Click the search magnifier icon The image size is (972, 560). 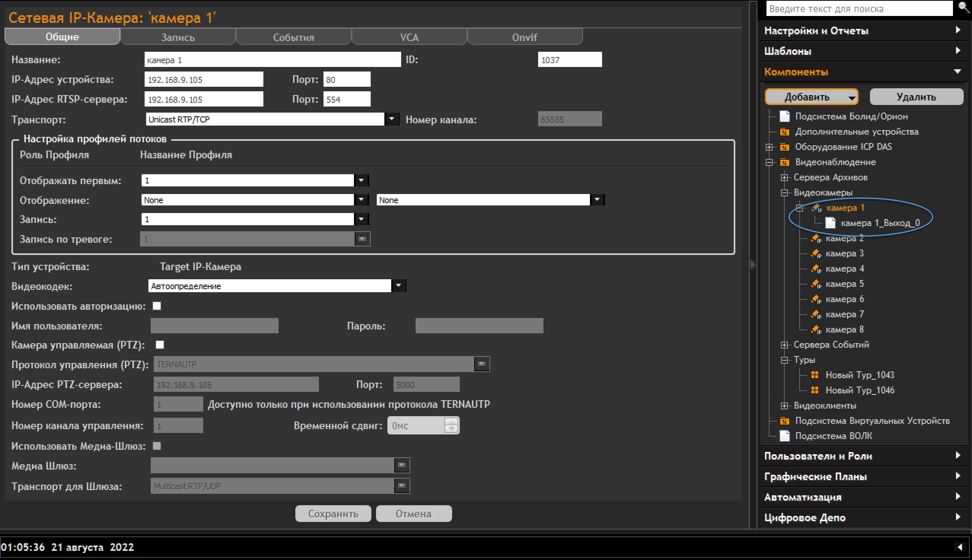coord(964,7)
